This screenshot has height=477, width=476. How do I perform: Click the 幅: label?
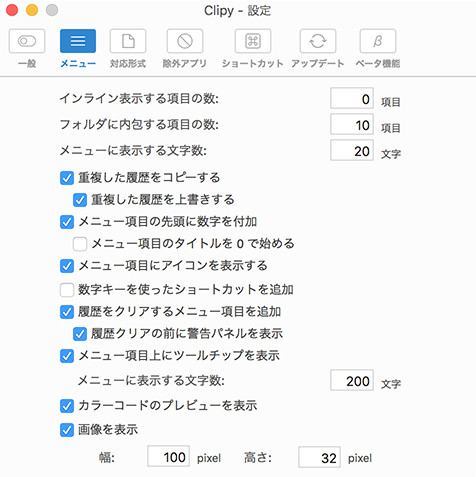tap(107, 457)
